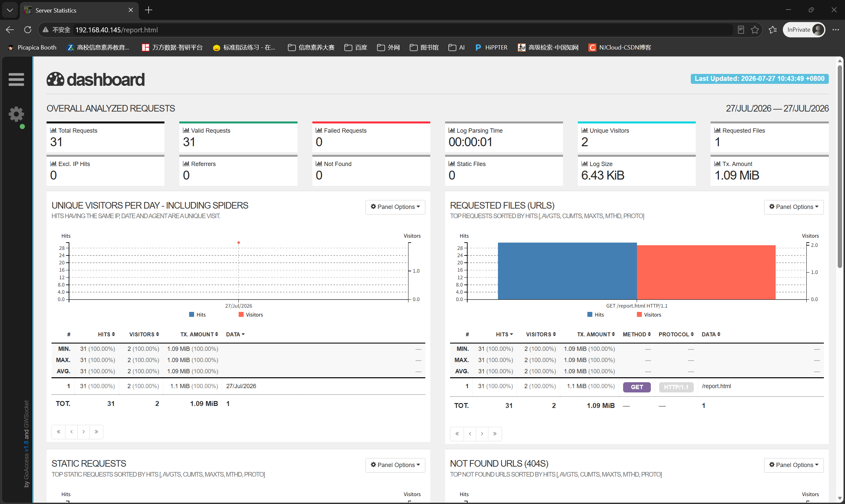845x504 pixels.
Task: Sort Requested Files table by VISITORS
Action: coord(541,335)
